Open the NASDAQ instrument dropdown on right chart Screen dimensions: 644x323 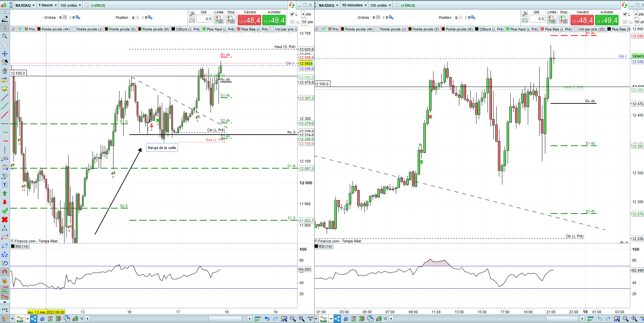328,5
